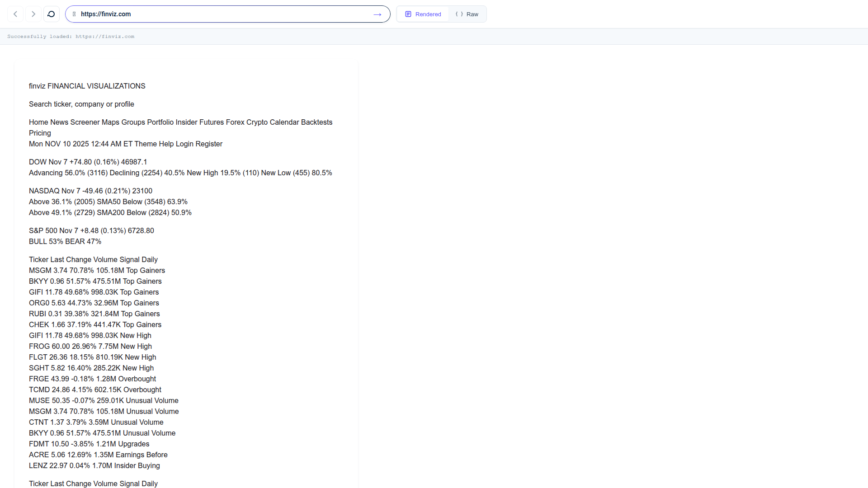Select the DOW Nov 7 +74.80 line

click(x=88, y=162)
